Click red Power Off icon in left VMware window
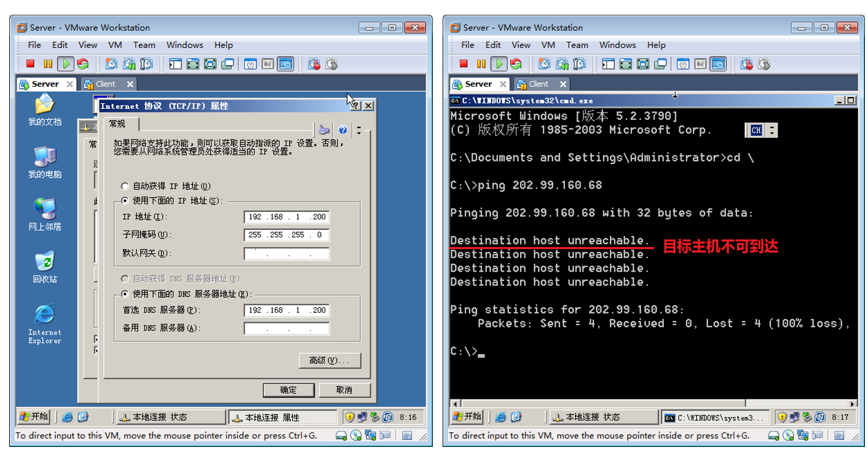Screen dimensions: 868x453 click(30, 64)
